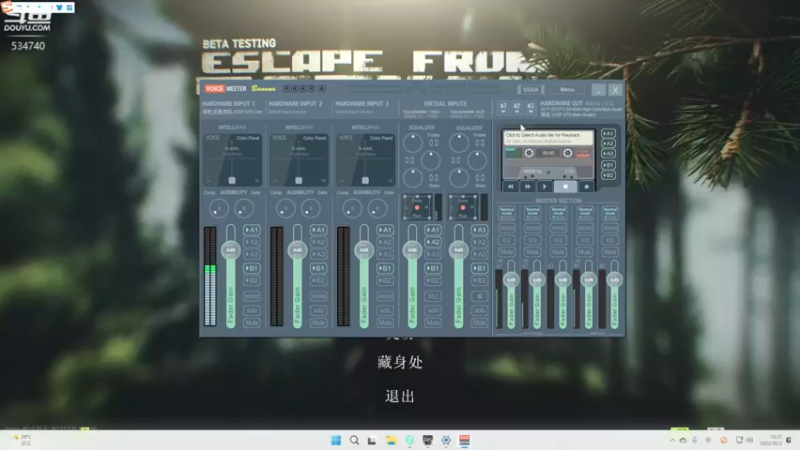Route cassette playback to A3 output

click(608, 154)
